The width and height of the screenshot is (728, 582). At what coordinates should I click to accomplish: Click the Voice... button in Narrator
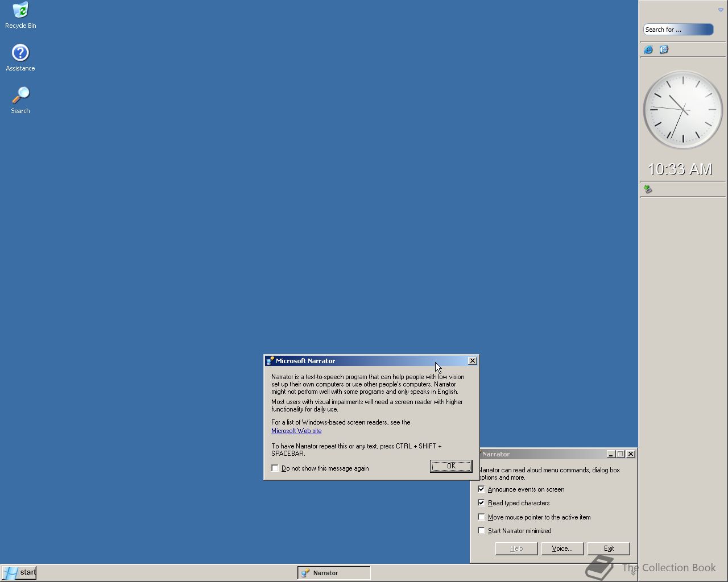tap(562, 548)
